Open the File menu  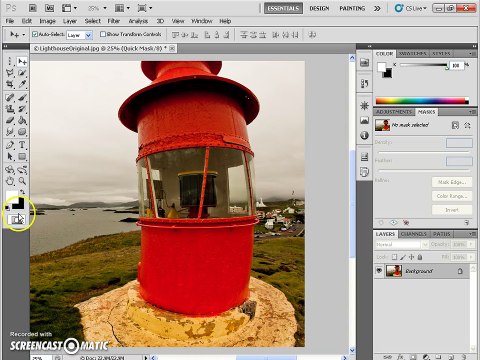[10, 21]
